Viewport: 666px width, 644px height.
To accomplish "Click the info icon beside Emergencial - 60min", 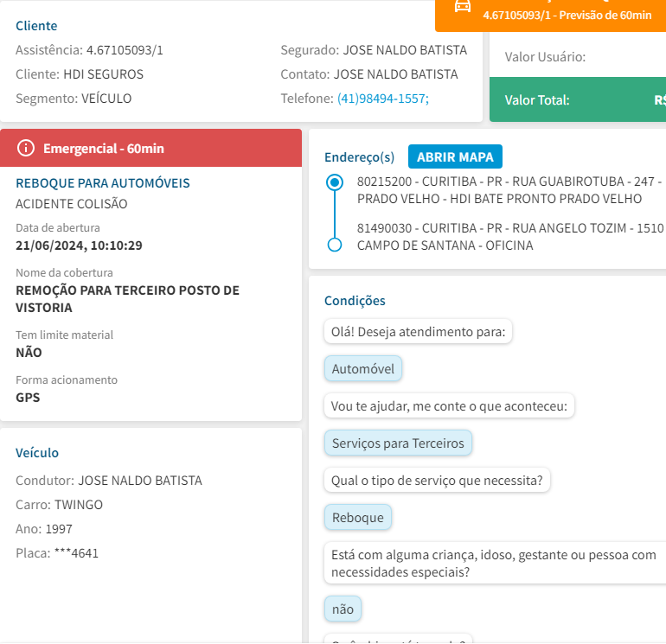I will [25, 148].
